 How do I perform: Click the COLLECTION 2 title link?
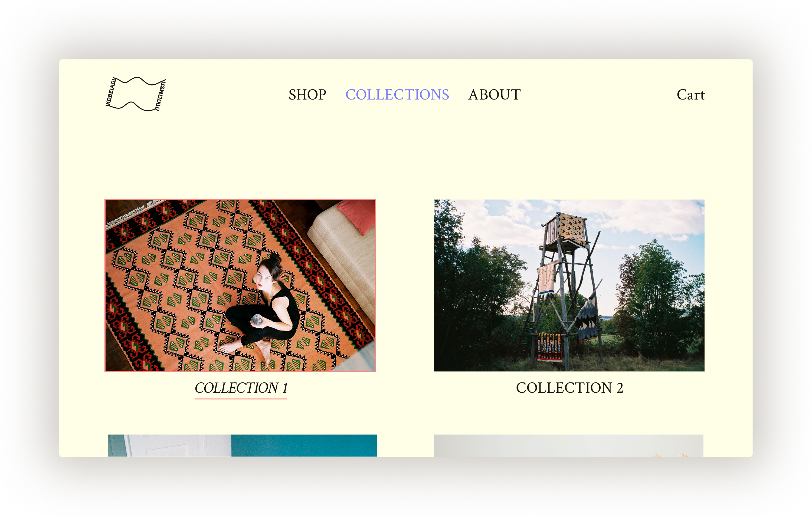click(x=569, y=388)
